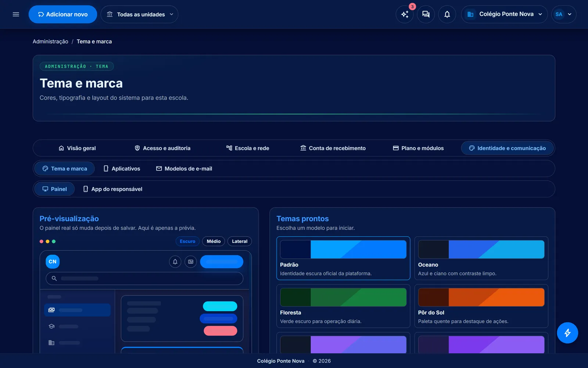This screenshot has width=588, height=368.
Task: Toggle the Lateral preview layout chip
Action: tap(240, 241)
